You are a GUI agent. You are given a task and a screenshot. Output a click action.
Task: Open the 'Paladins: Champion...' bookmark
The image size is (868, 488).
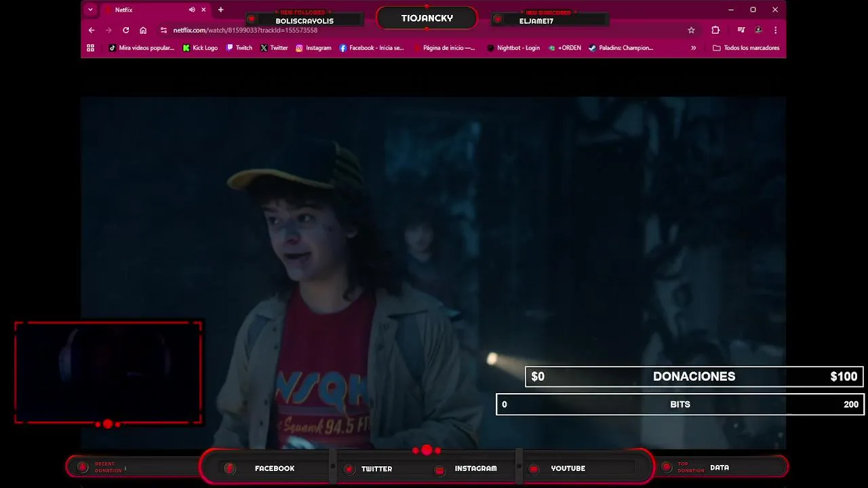(620, 48)
